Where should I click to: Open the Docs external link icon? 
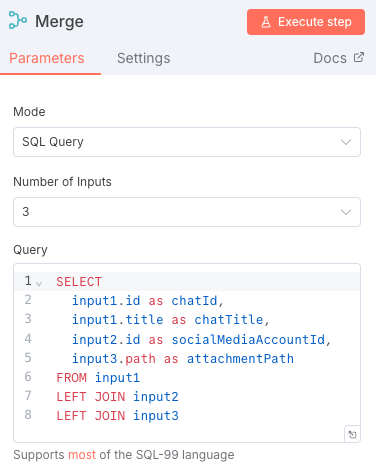(359, 57)
